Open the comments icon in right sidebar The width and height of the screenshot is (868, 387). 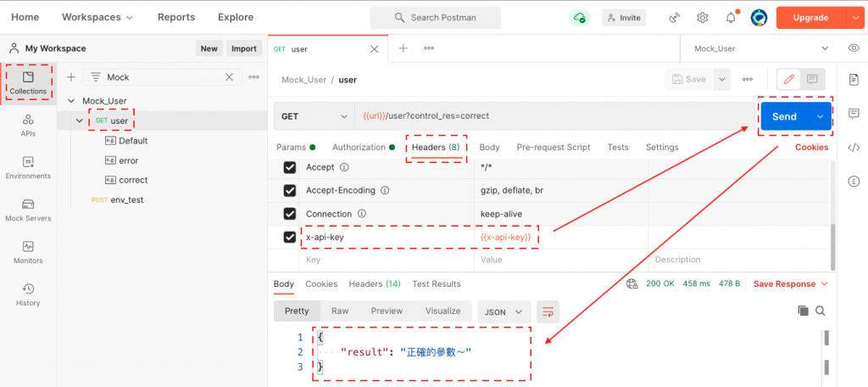854,113
